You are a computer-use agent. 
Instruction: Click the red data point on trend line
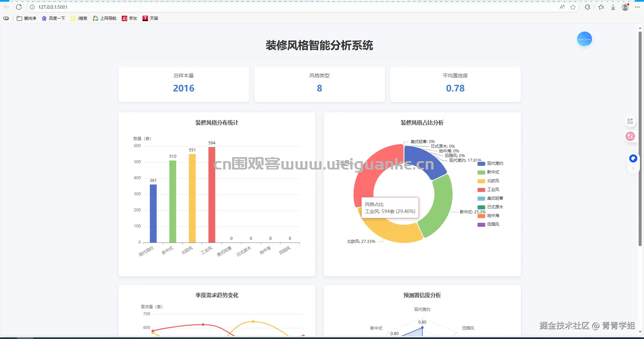[203, 325]
